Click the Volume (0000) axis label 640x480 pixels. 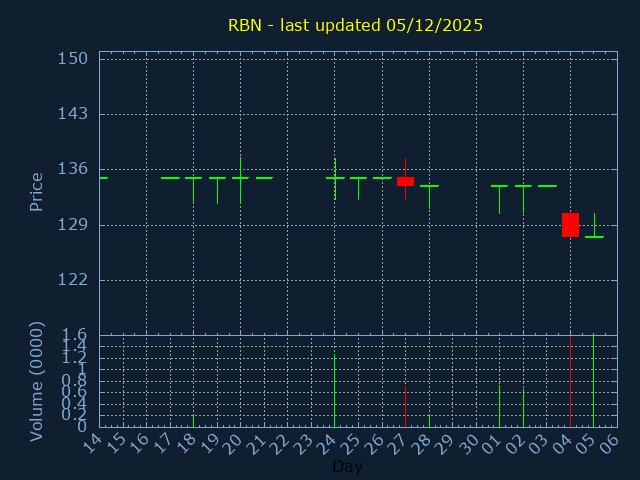[x=37, y=381]
